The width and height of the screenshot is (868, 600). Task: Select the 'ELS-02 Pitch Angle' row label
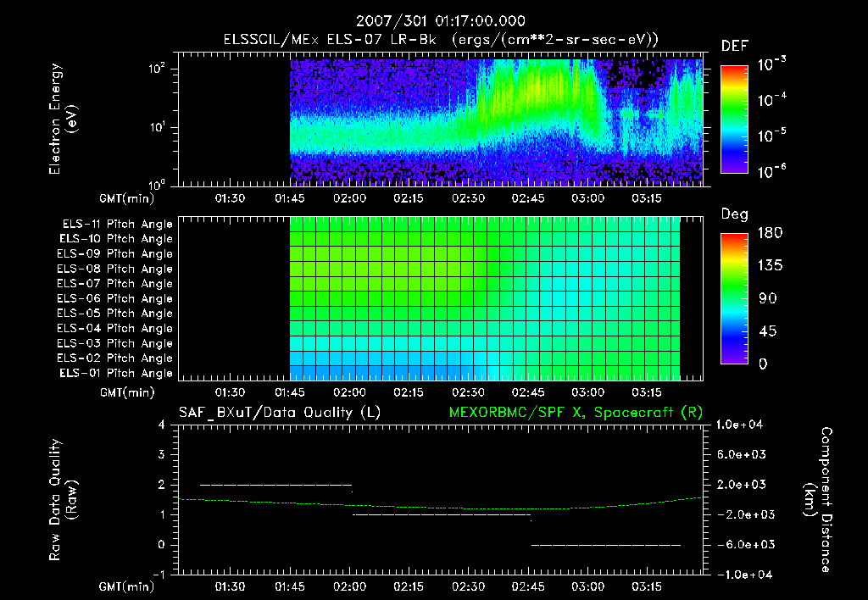click(x=114, y=358)
